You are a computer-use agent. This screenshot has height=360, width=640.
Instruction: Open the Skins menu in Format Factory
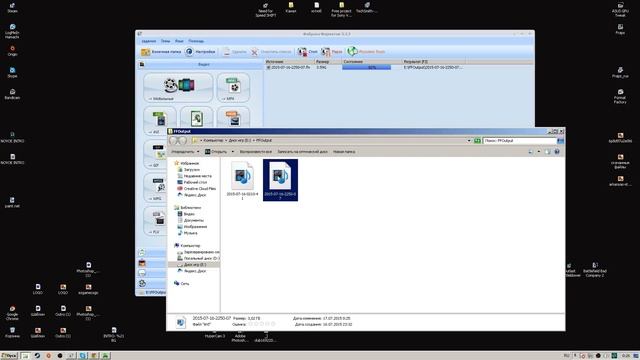(x=165, y=41)
